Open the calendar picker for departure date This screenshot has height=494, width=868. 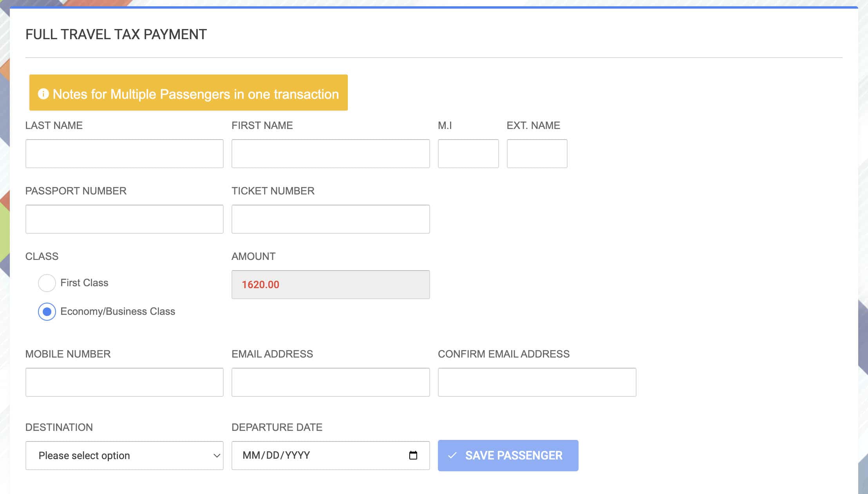pyautogui.click(x=413, y=455)
